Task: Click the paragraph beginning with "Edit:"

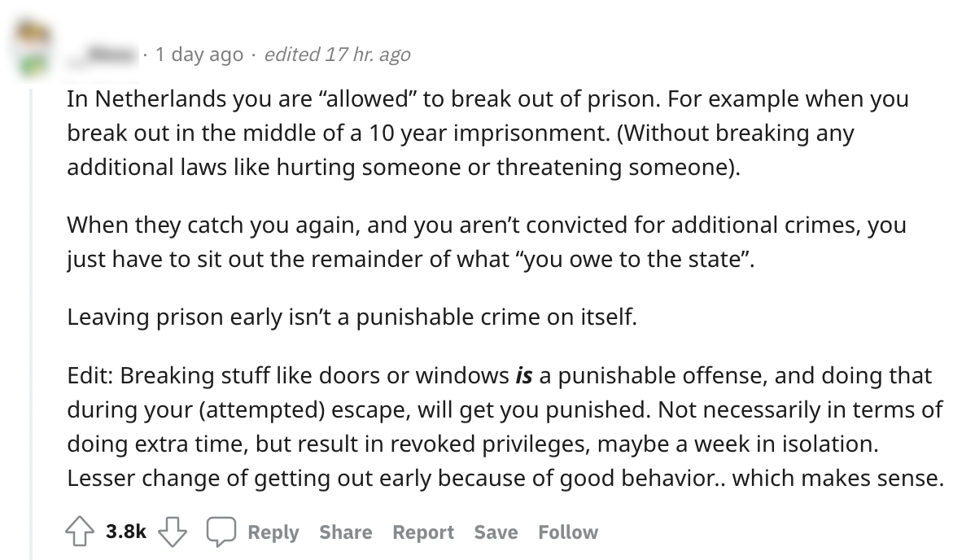Action: [505, 427]
